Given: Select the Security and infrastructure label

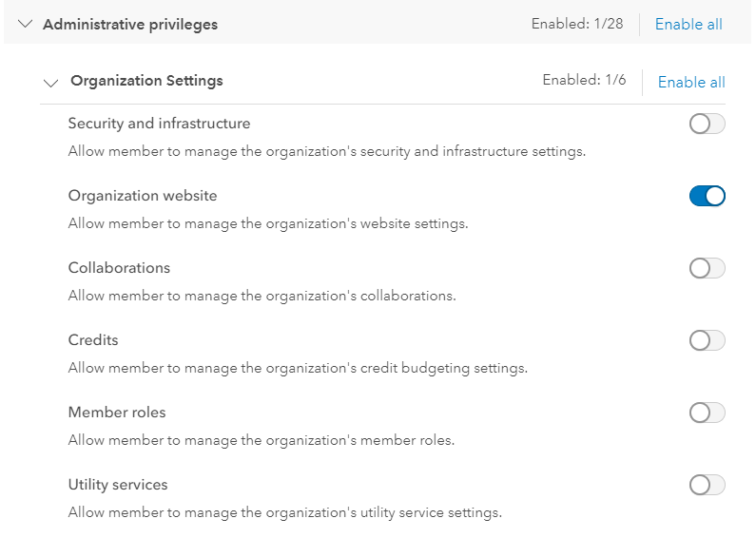Looking at the screenshot, I should 159,124.
